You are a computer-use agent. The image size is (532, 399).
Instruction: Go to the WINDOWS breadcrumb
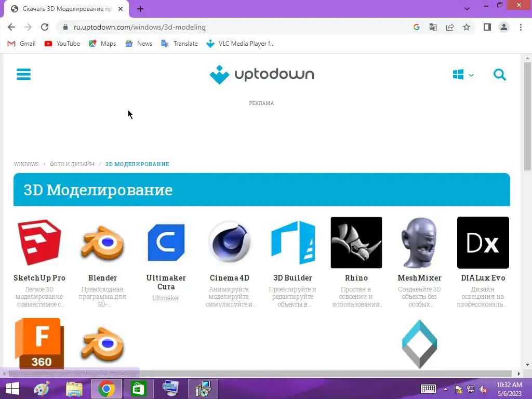tap(26, 164)
